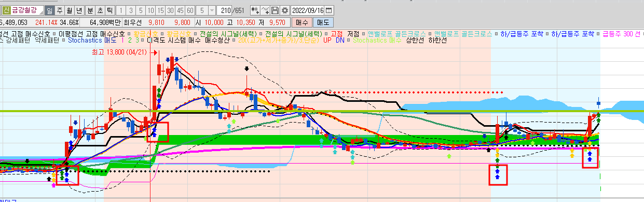Expand the interval value dropdown arrow
Screen dimensions: 644x202
[x=212, y=10]
